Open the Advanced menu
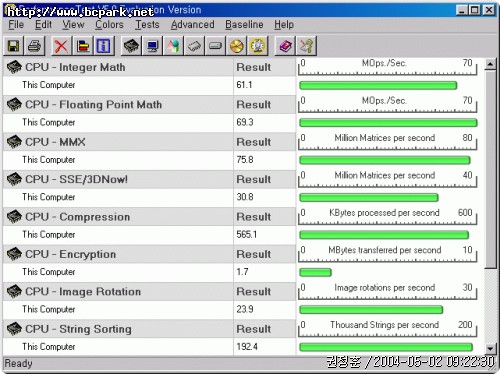This screenshot has height=374, width=500. click(193, 25)
